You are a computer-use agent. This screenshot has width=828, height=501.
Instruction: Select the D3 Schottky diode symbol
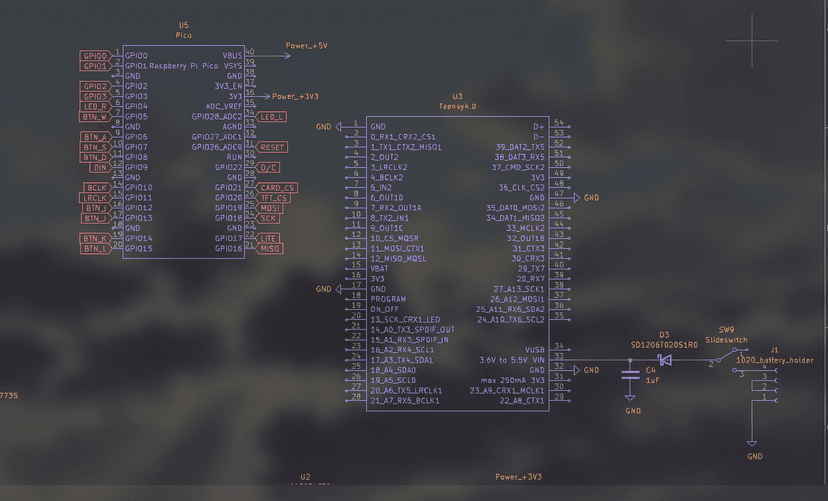[664, 359]
